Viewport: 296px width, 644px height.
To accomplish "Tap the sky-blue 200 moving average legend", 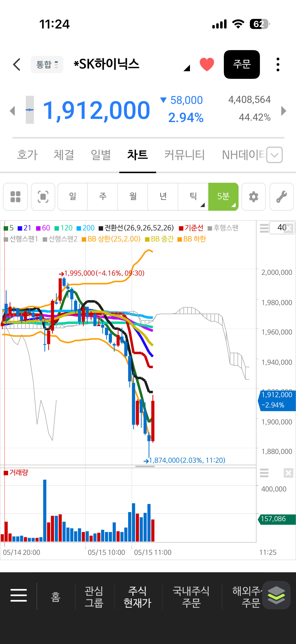I will point(86,228).
